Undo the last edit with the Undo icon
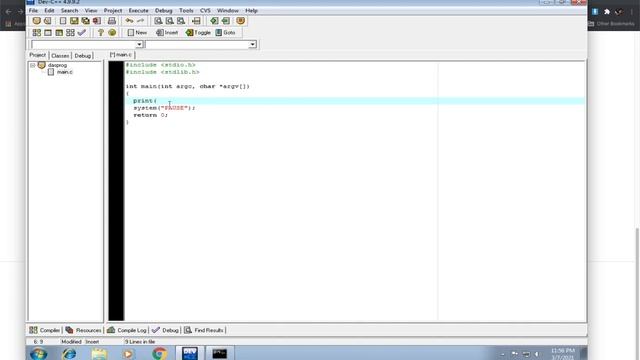 tap(129, 21)
